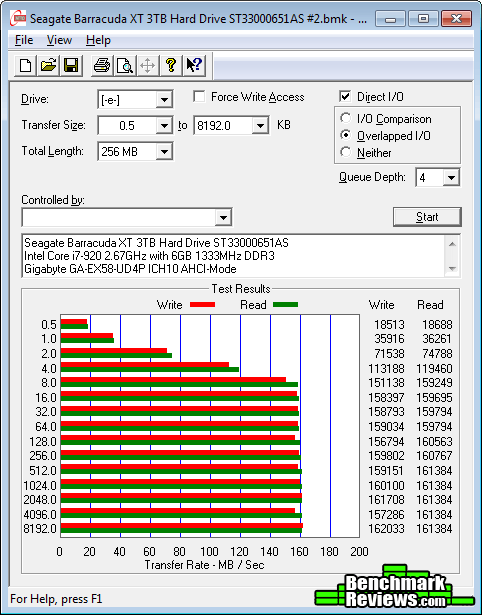The height and width of the screenshot is (615, 482).
Task: Click read value 18688
Action: coord(437,325)
